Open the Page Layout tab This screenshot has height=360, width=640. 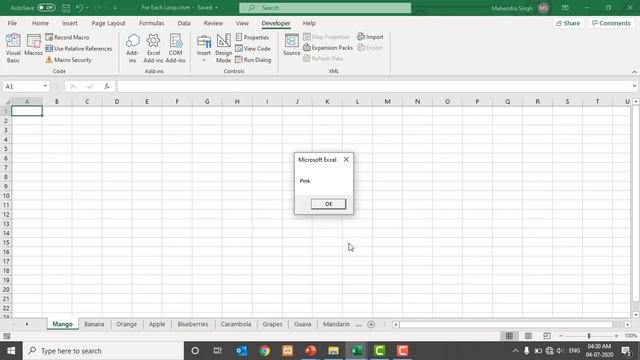point(108,23)
